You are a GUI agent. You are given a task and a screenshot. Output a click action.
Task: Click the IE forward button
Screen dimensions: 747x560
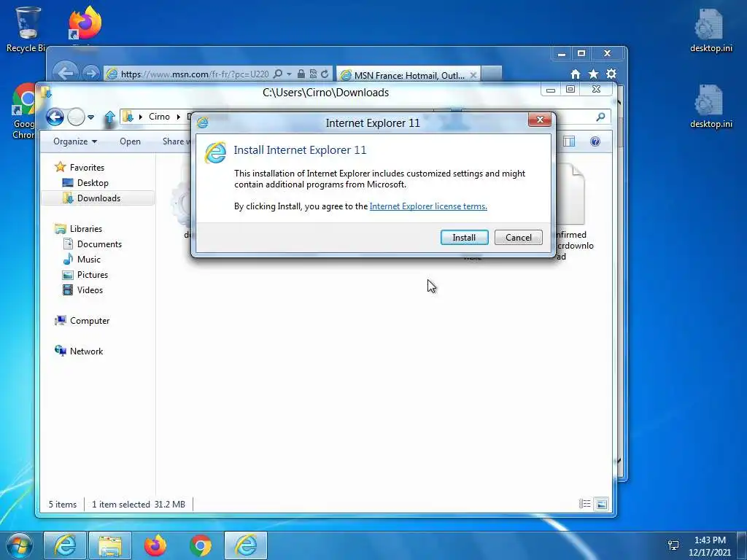coord(90,74)
